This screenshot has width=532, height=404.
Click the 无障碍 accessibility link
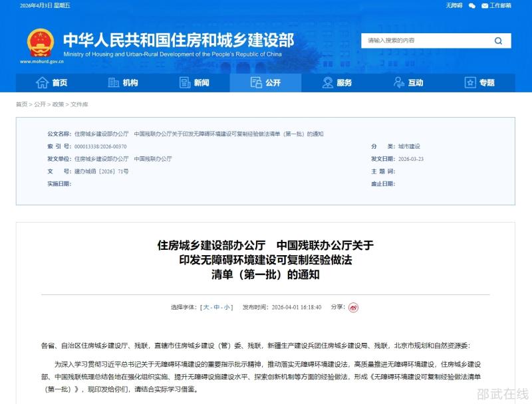coord(454,5)
